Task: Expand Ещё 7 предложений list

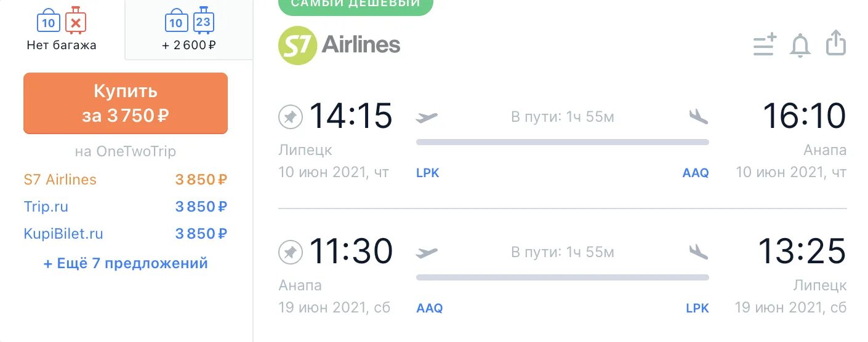Action: click(126, 263)
